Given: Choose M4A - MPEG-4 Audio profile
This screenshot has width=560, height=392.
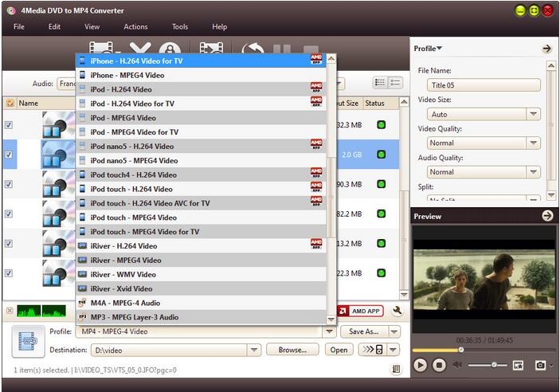Looking at the screenshot, I should 201,303.
